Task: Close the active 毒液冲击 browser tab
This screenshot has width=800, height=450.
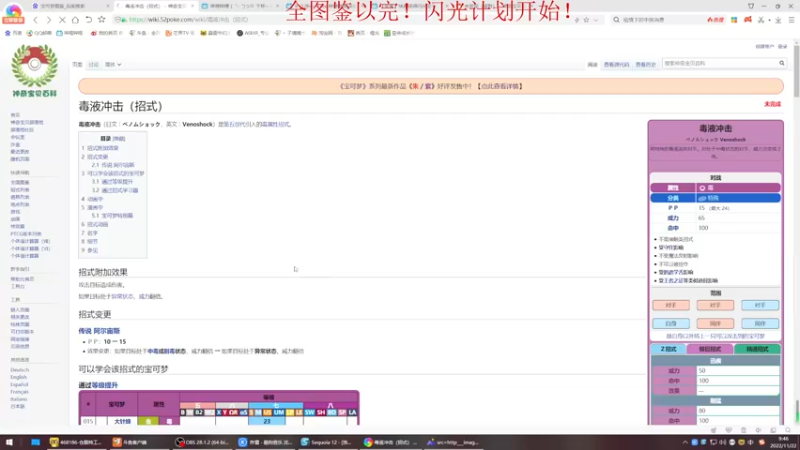Action: [x=192, y=6]
